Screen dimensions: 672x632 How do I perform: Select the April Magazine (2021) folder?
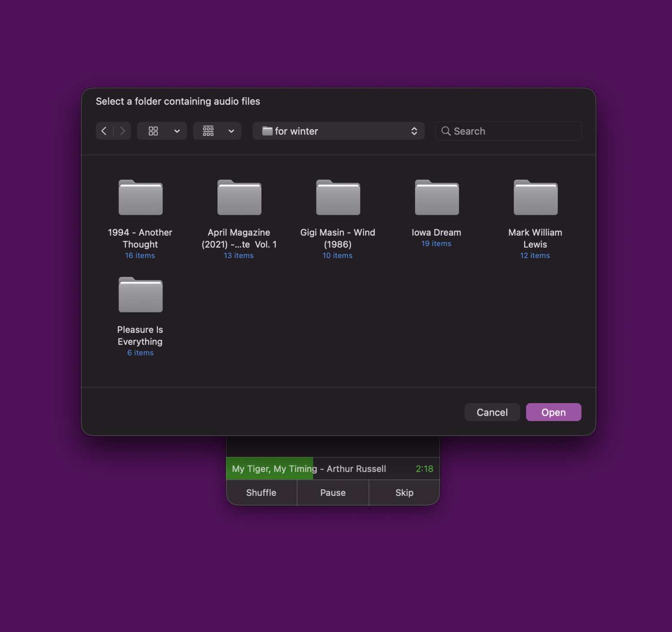[x=239, y=198]
